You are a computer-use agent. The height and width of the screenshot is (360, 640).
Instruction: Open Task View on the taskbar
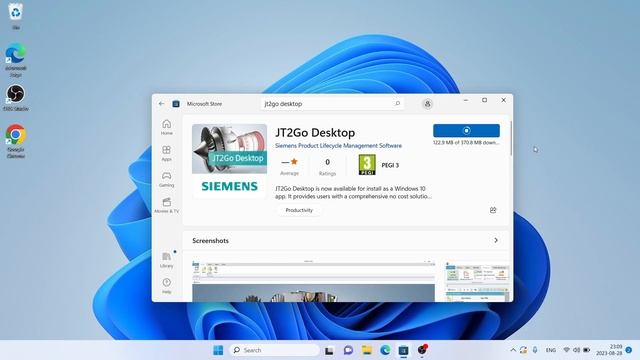click(329, 350)
